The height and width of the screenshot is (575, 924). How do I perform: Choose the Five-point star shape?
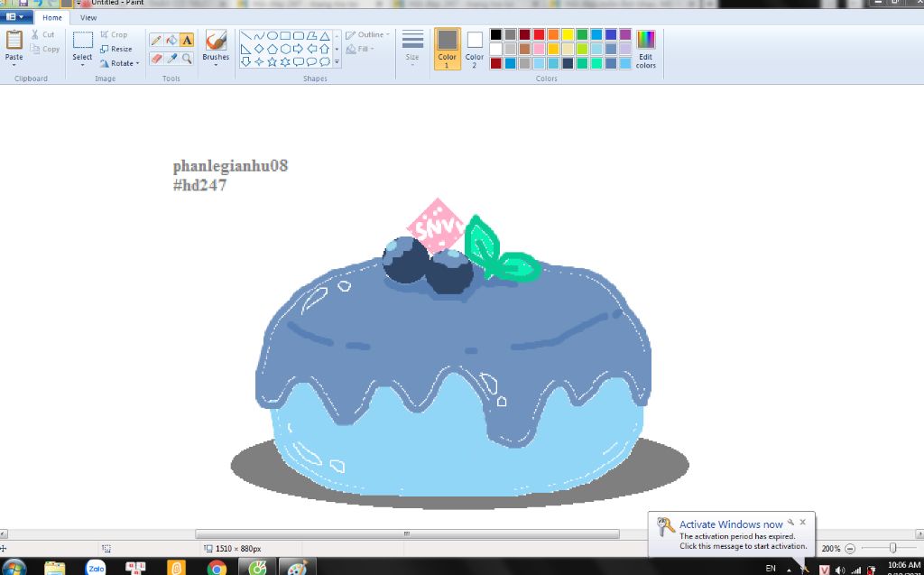pyautogui.click(x=273, y=61)
